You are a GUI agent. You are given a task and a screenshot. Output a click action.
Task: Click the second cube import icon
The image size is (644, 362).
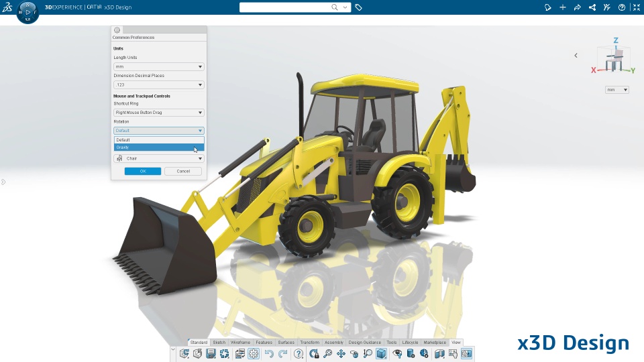point(197,354)
